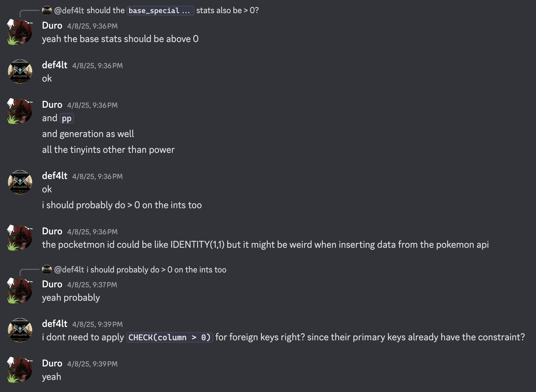Click the 'CHECK(column > 0)' inline code

click(x=169, y=337)
